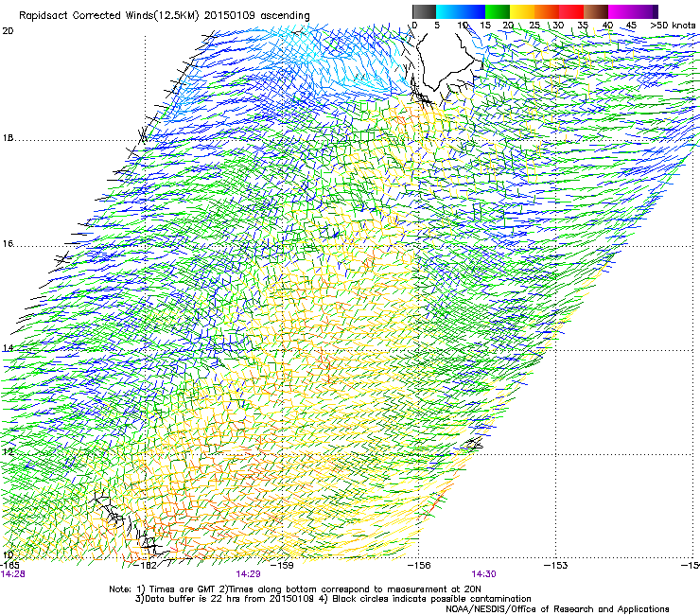700x615 pixels.
Task: Click the "NOAA/NESDIS/Office of Research and Applications" credit
Action: 557,609
